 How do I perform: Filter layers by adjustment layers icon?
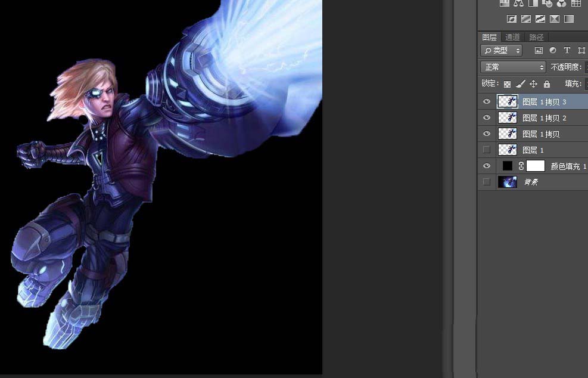(553, 50)
